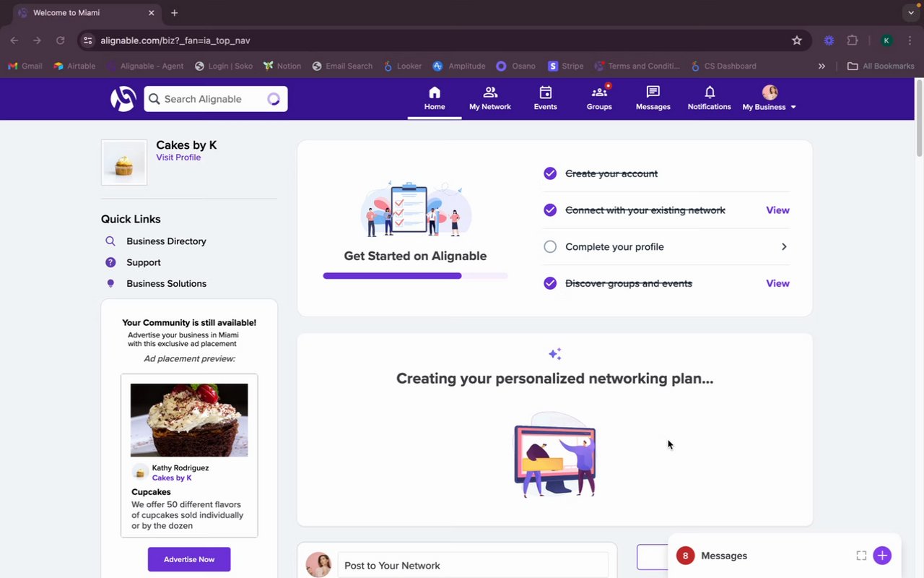The image size is (924, 578).
Task: Expand the Messages widget to fullscreen
Action: click(861, 556)
